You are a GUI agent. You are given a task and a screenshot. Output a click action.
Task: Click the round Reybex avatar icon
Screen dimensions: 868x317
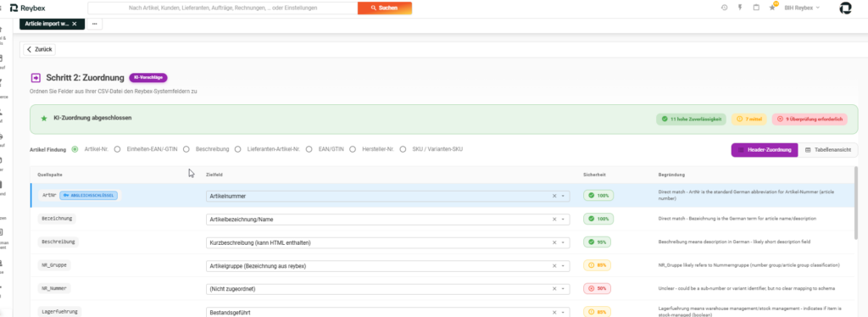846,8
